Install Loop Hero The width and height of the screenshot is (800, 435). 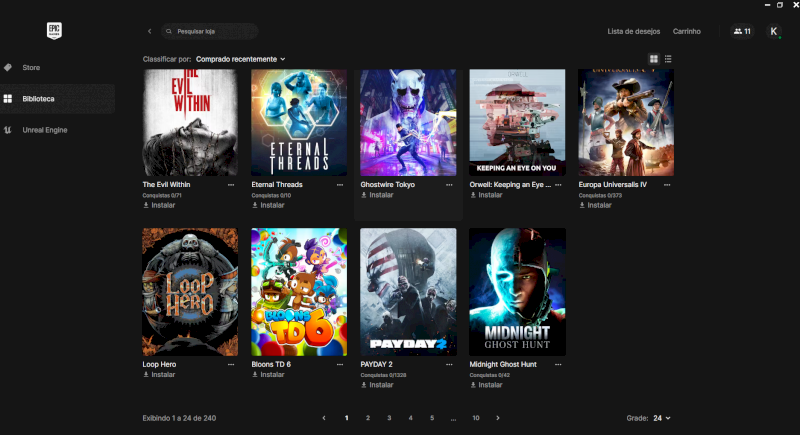click(159, 374)
